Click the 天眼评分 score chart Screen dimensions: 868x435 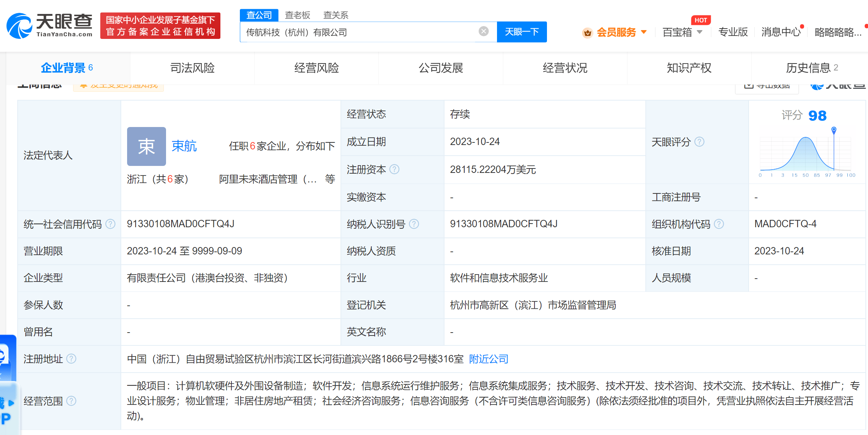tap(806, 154)
